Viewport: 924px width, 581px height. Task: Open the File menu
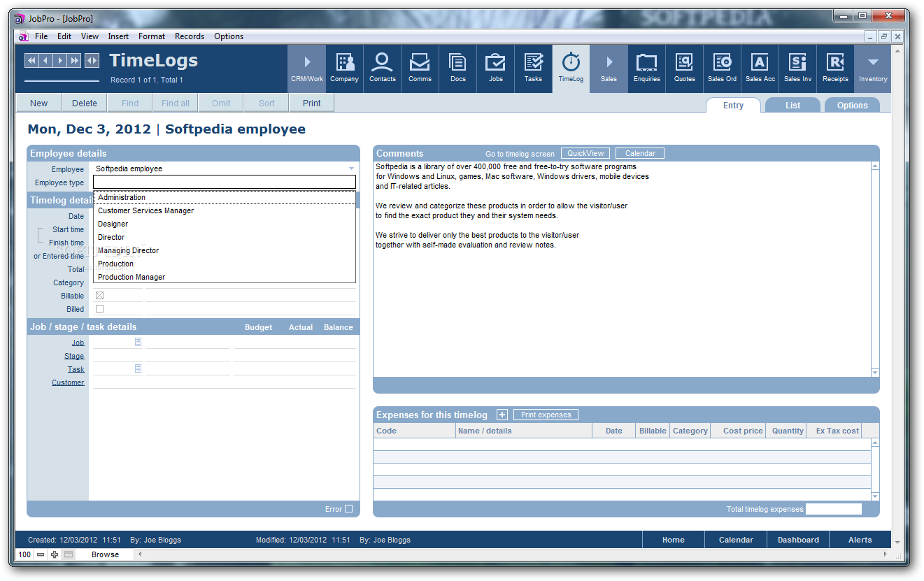pos(41,36)
